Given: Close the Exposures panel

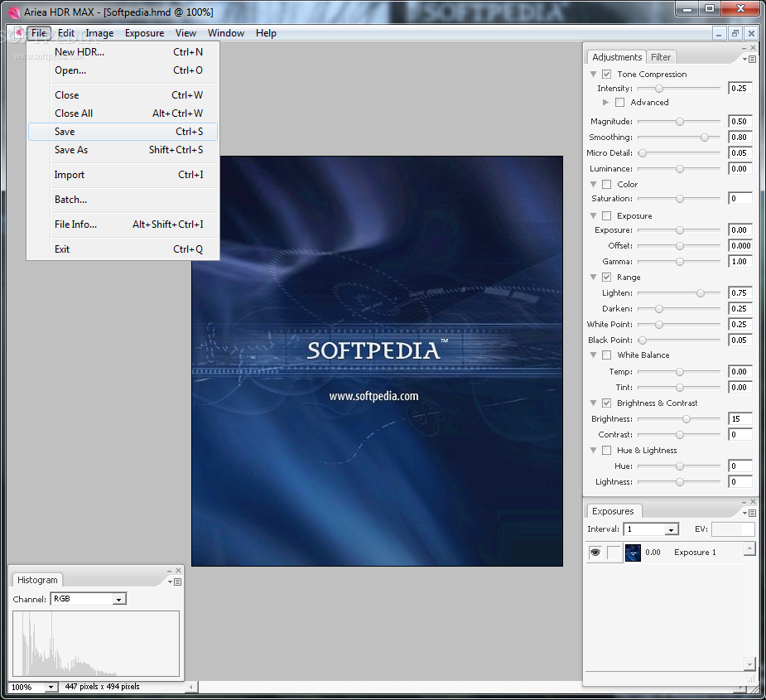Looking at the screenshot, I should click(x=754, y=501).
